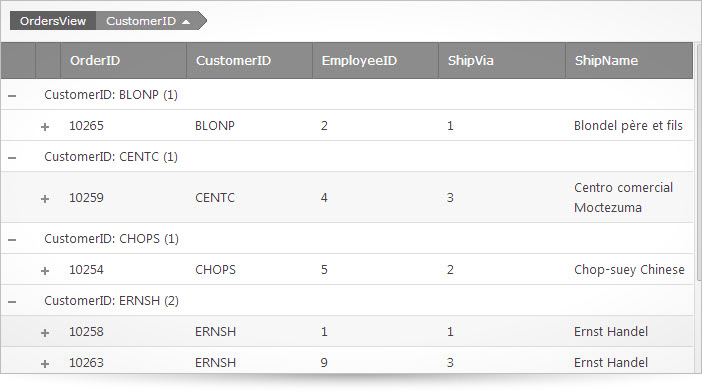Select the Centro comercial Moctezuma cell

629,197
